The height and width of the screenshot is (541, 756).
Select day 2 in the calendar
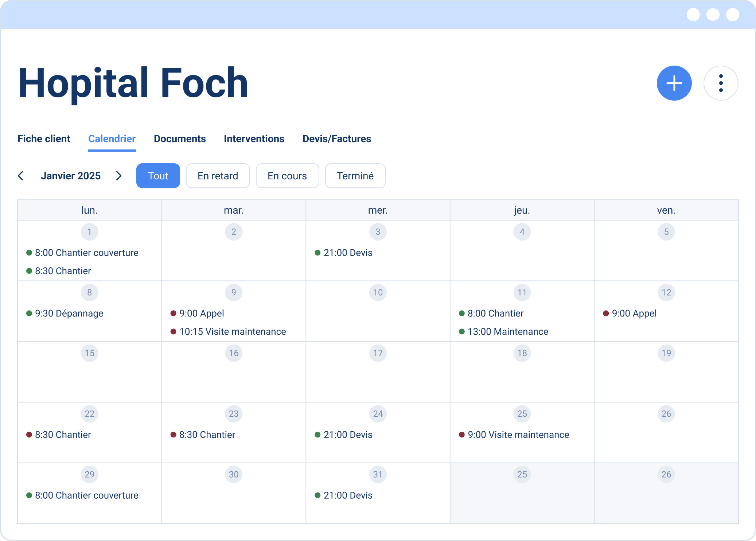(234, 232)
